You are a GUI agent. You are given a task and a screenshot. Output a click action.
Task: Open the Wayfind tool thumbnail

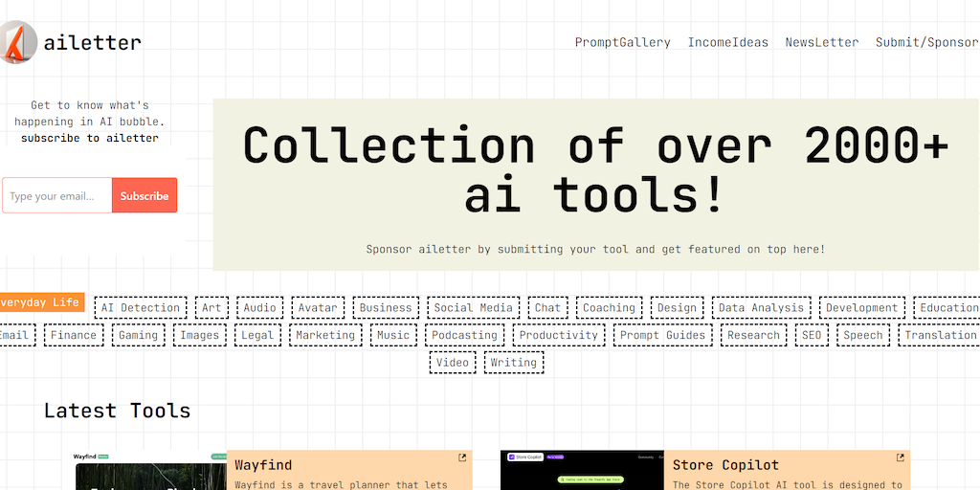(x=150, y=471)
